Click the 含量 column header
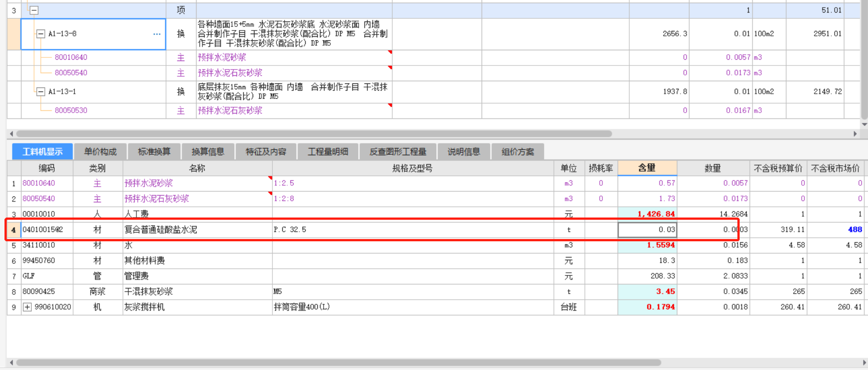 [647, 168]
